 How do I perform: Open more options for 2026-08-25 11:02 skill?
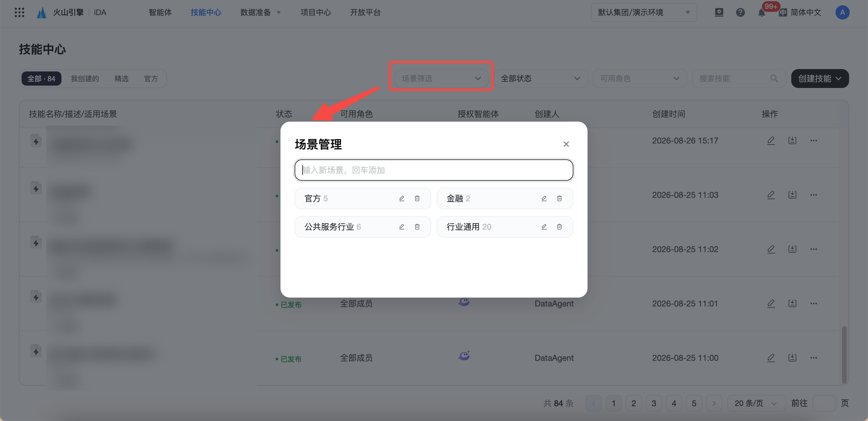[814, 249]
